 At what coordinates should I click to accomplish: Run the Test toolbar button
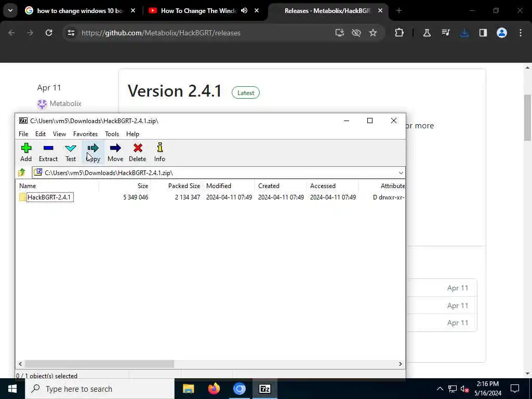coord(71,152)
